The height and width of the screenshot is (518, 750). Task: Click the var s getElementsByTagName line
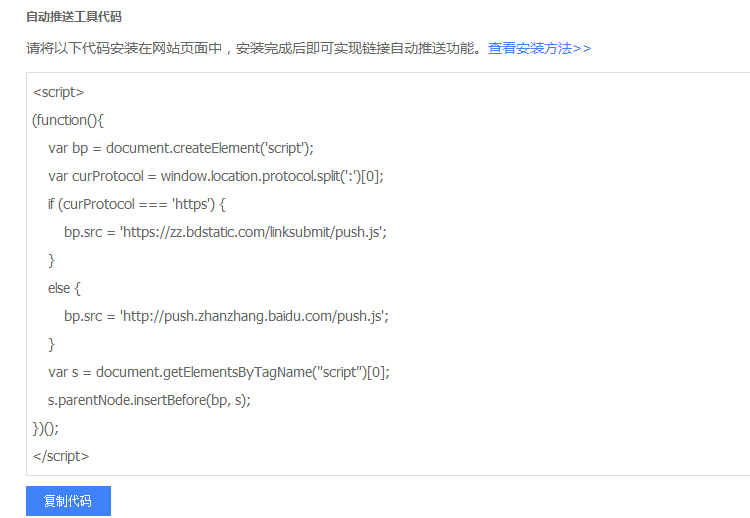[218, 372]
